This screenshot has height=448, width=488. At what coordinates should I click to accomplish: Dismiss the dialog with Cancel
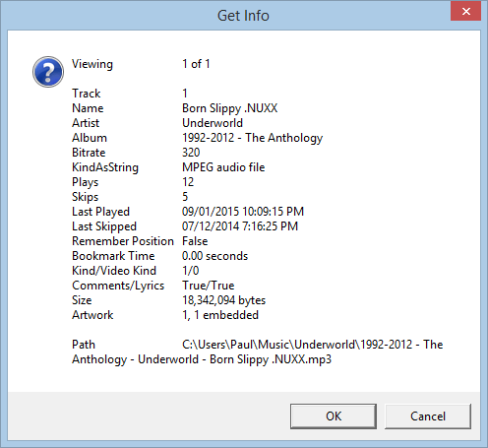[428, 416]
